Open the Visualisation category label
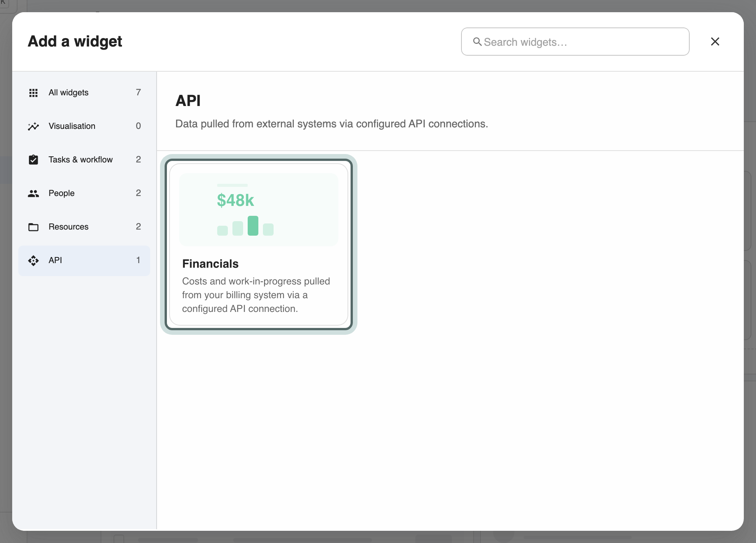 coord(72,126)
